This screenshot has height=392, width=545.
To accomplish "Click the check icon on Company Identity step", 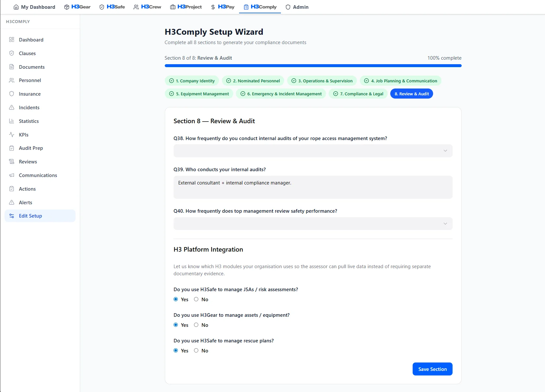I will pos(171,81).
